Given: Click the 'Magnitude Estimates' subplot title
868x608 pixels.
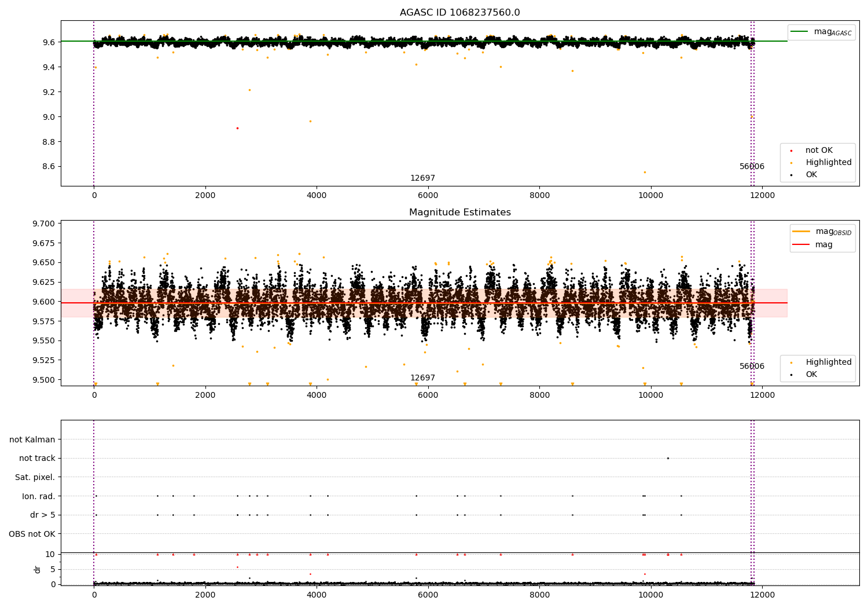Looking at the screenshot, I should point(459,213).
